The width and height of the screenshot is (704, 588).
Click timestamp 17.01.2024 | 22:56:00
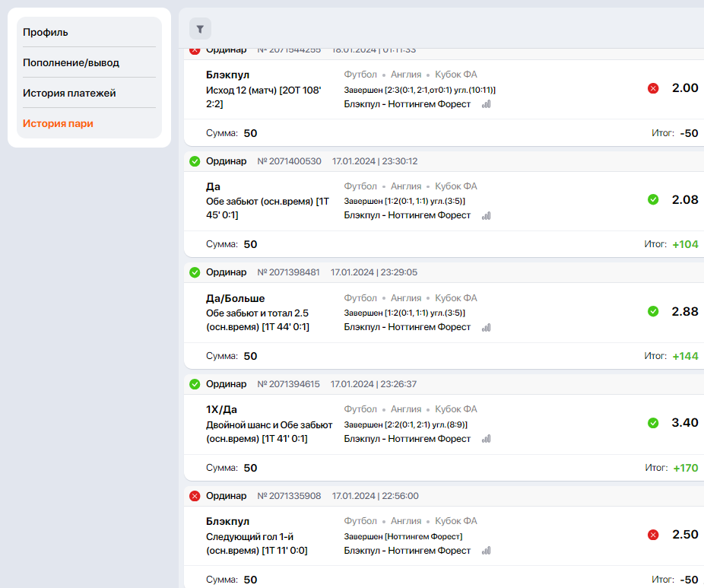376,496
